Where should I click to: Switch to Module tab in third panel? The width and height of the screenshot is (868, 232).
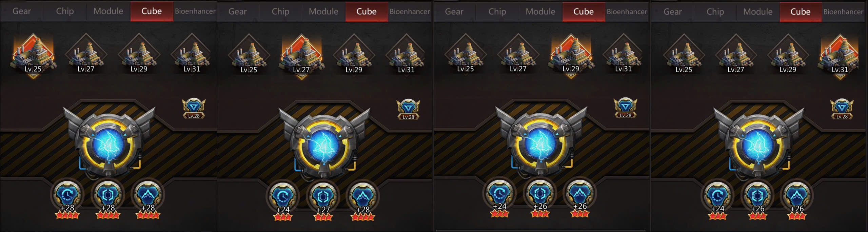(540, 12)
